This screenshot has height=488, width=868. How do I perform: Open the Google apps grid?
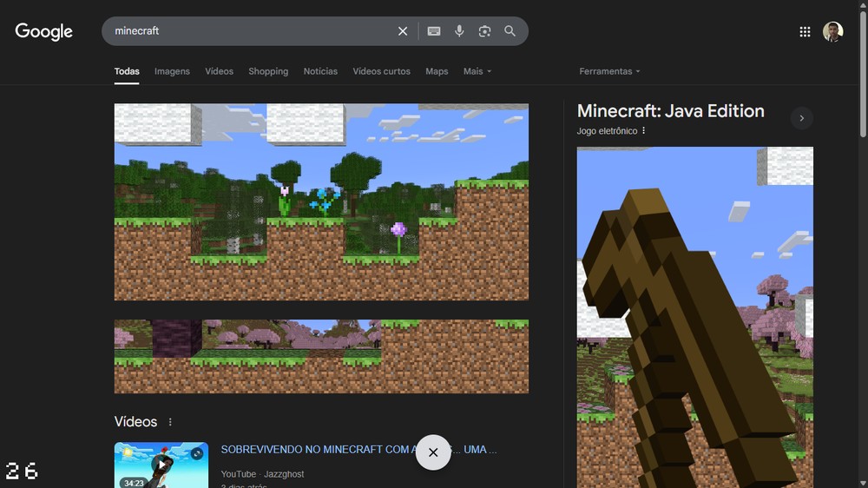tap(805, 32)
